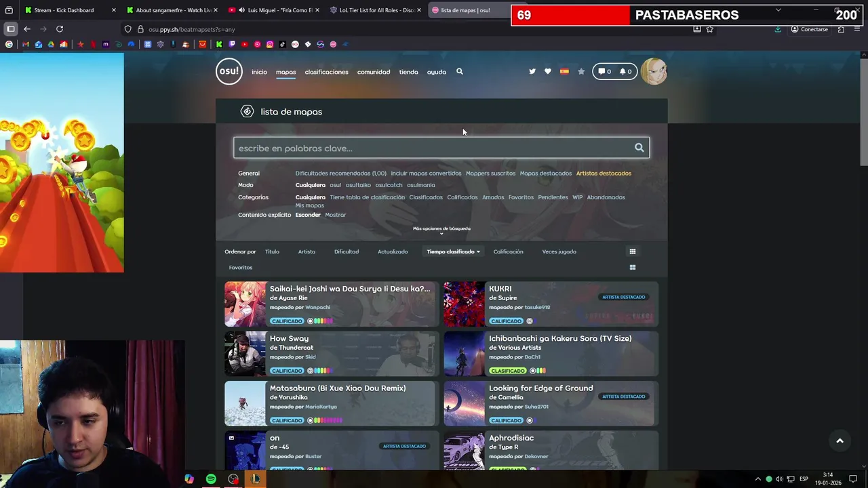Open the comunidad navigation menu

click(x=374, y=72)
